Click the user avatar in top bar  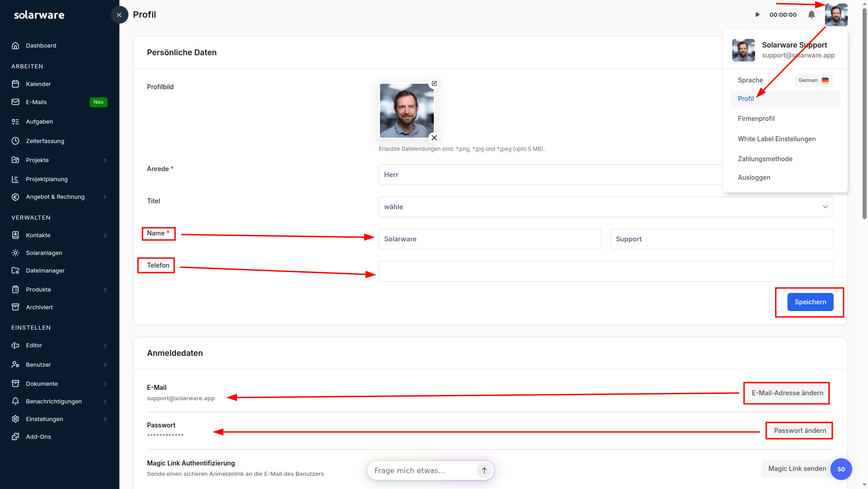pyautogui.click(x=836, y=15)
